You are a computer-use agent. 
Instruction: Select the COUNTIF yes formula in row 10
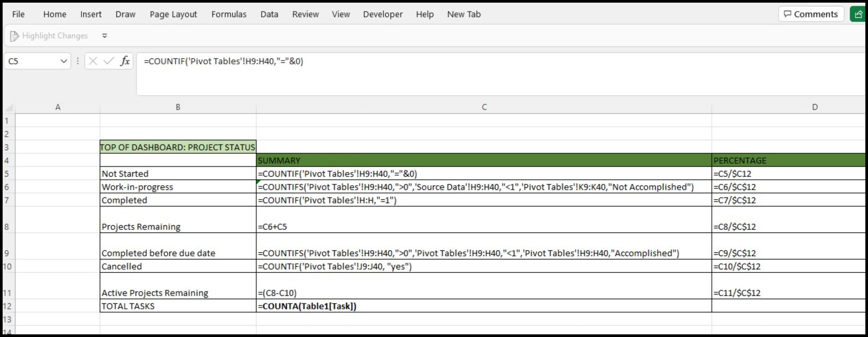tap(484, 266)
